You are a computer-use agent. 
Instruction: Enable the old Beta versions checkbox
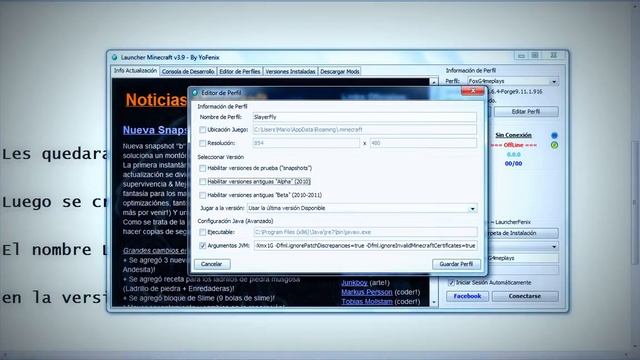202,195
